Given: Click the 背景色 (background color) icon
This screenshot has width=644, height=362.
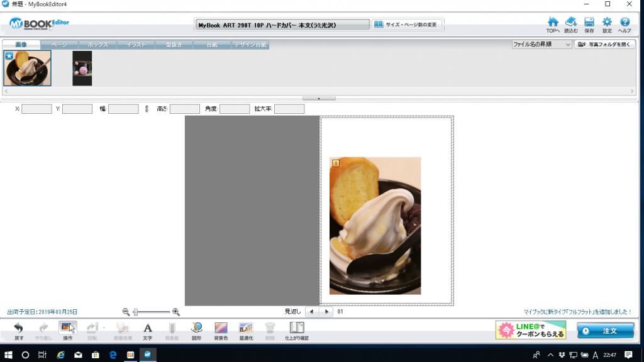Looking at the screenshot, I should (220, 328).
